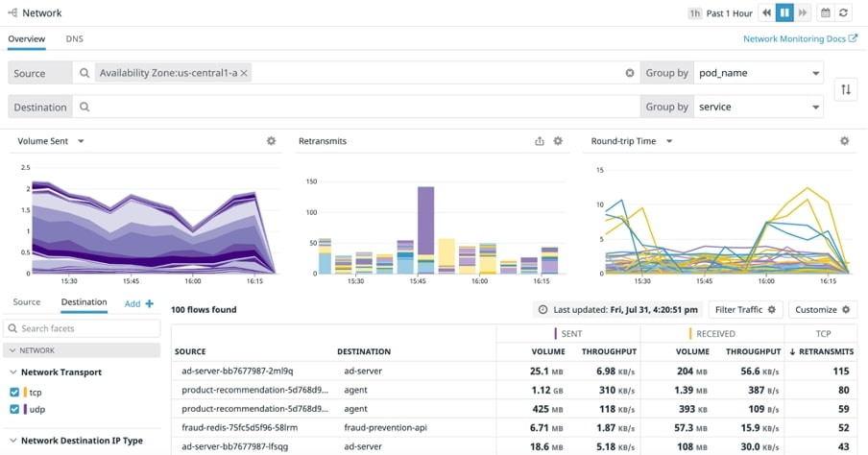Viewport: 868px width, 455px height.
Task: Click the fast-forward time range icon
Action: click(804, 12)
